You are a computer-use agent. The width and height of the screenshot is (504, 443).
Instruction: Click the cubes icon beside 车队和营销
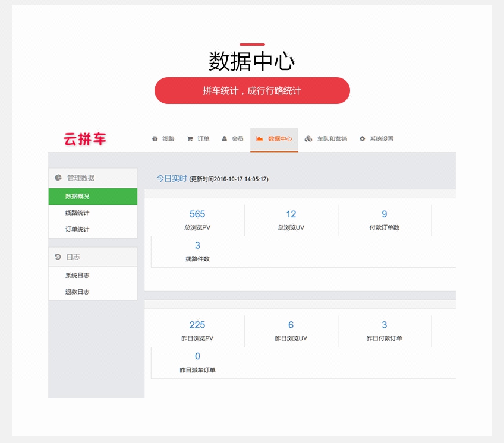click(x=308, y=138)
